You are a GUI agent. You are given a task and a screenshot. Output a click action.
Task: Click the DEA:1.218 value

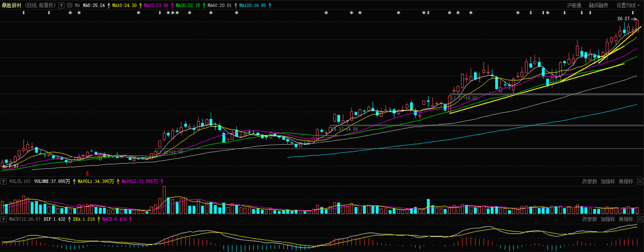coord(84,219)
